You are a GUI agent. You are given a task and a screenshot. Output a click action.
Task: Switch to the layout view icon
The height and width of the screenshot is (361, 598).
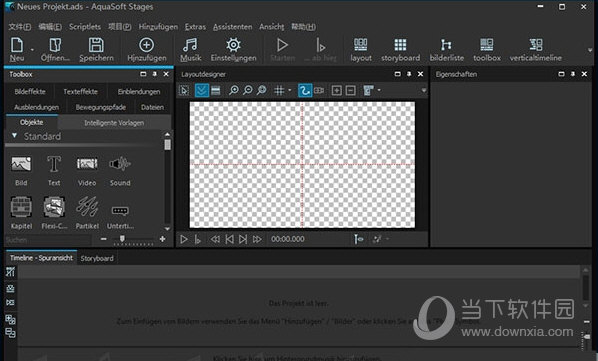(x=361, y=45)
